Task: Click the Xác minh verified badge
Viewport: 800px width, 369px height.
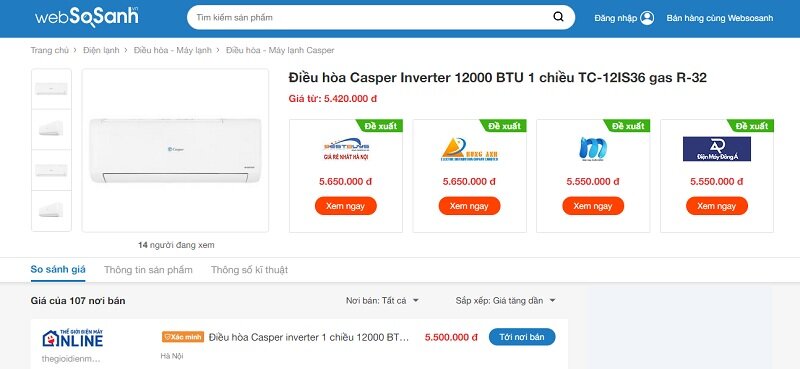Action: (x=183, y=337)
